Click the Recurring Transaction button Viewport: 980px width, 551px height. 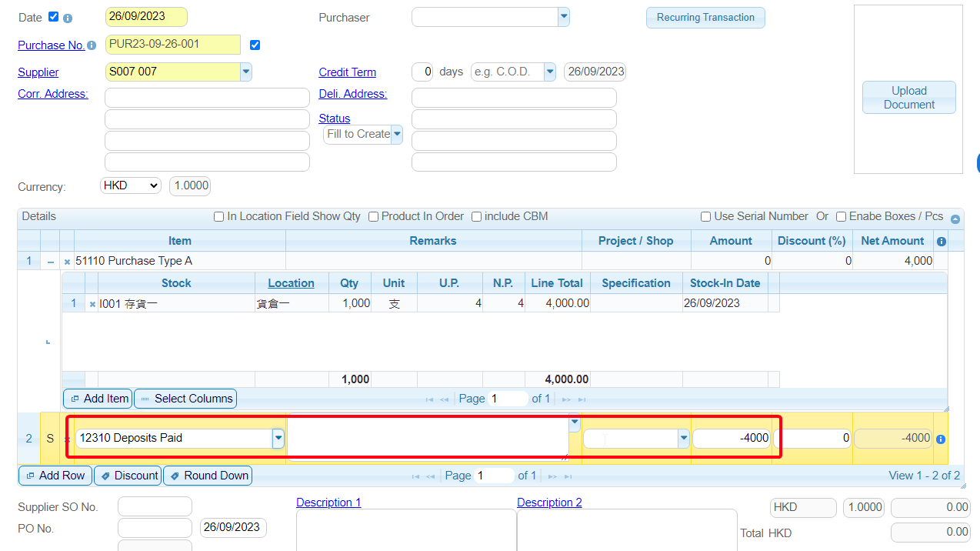[x=705, y=18]
